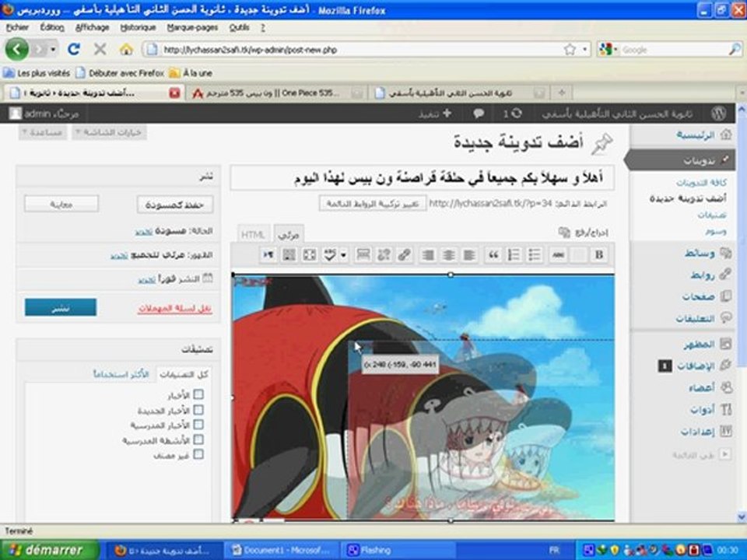Toggle Bold in editor toolbar
The height and width of the screenshot is (560, 747).
[599, 255]
